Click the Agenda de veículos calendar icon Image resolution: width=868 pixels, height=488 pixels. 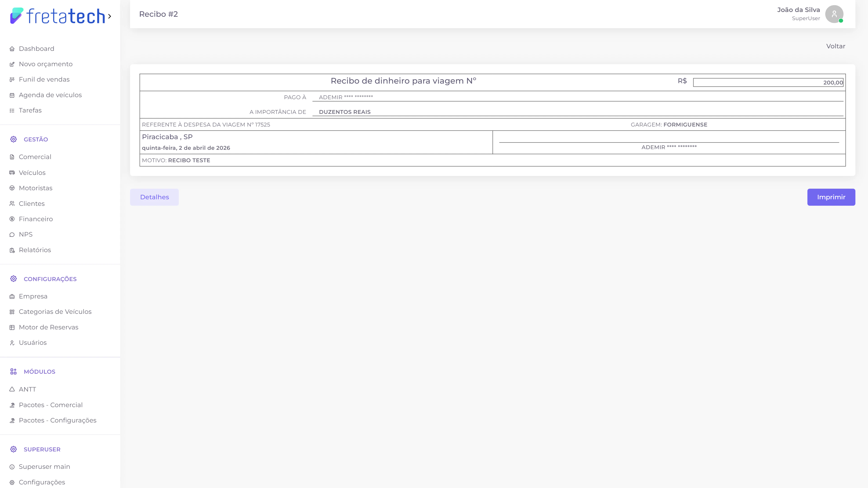coord(12,95)
